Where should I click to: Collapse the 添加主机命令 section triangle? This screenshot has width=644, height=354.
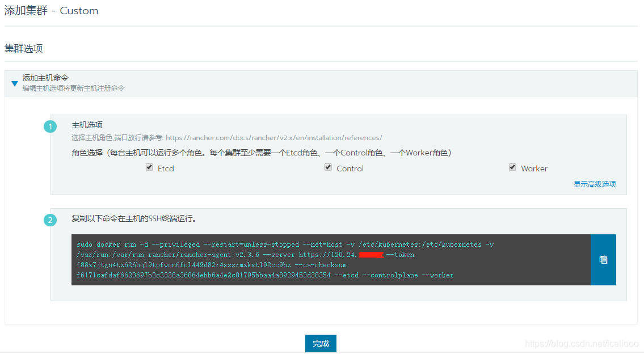pyautogui.click(x=15, y=83)
